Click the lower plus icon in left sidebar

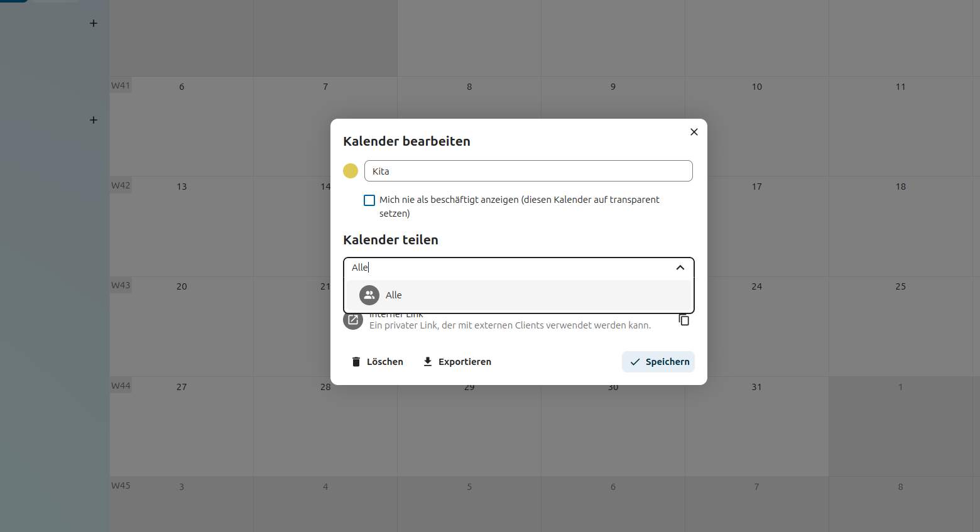click(94, 120)
